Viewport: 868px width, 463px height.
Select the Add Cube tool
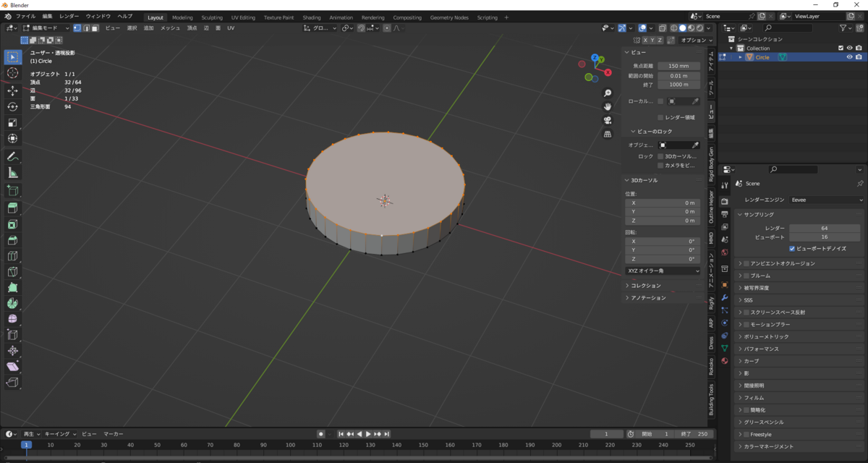tap(12, 190)
